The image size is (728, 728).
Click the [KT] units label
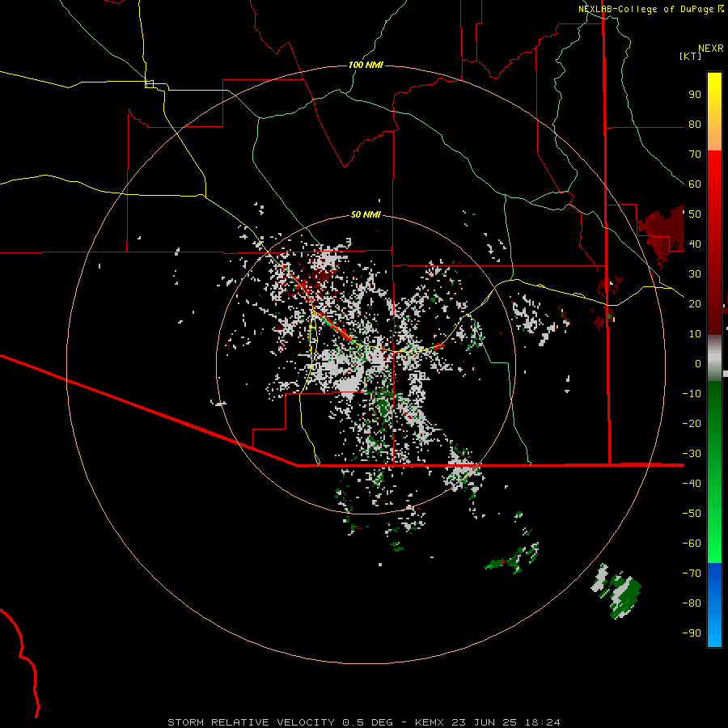pos(691,56)
